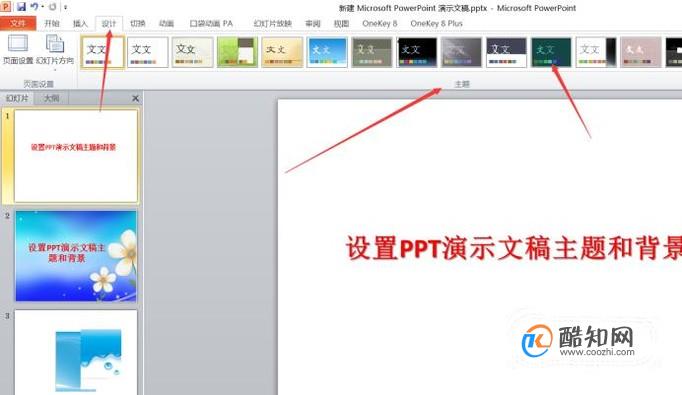The height and width of the screenshot is (395, 682).
Task: Choose the black theme with colored dots
Action: tap(417, 52)
